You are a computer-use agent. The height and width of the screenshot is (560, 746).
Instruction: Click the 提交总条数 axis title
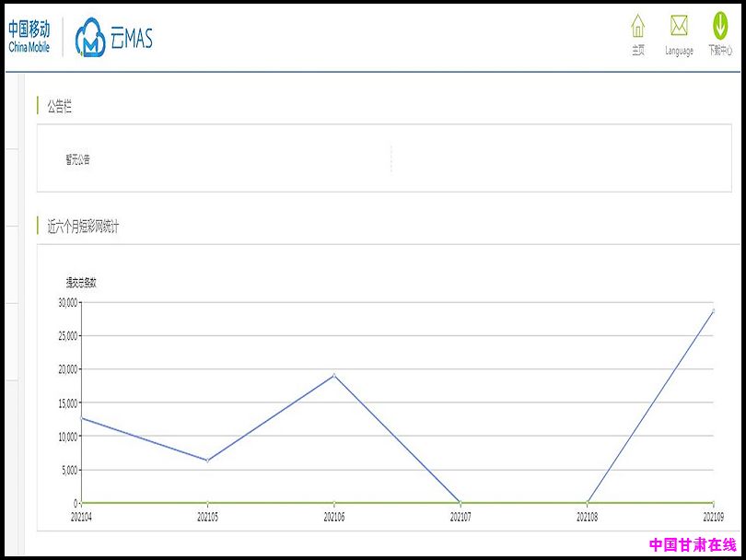click(x=81, y=283)
